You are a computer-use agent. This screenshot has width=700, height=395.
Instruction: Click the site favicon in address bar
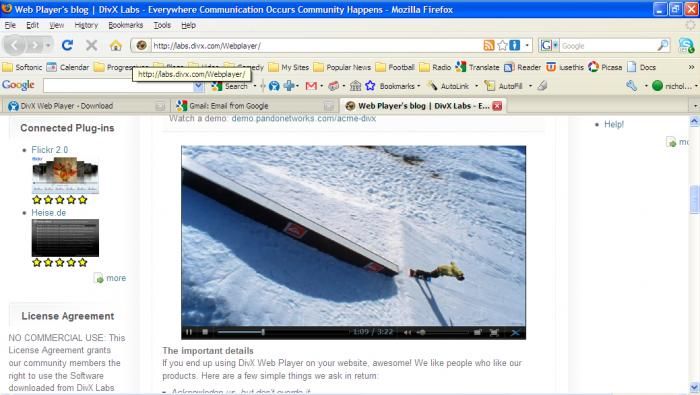coord(142,45)
